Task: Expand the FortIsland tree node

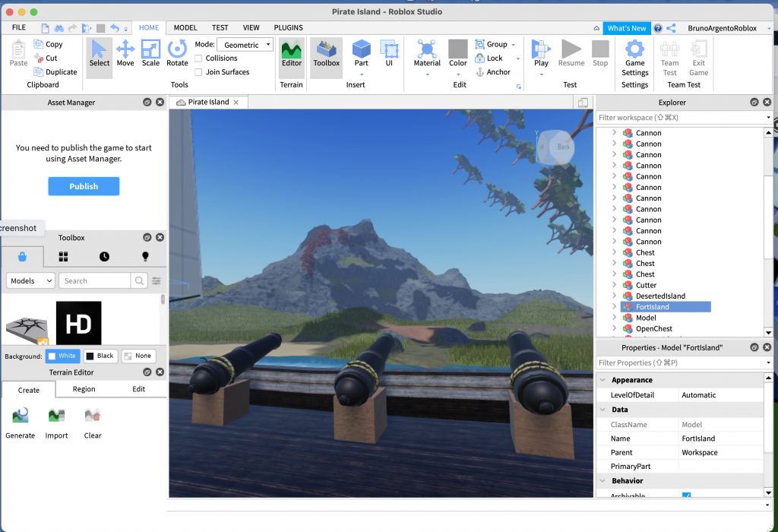Action: (614, 307)
